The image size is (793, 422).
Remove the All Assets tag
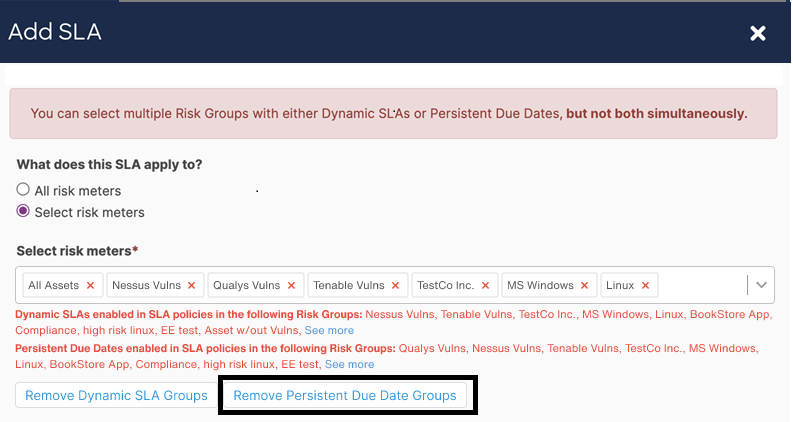point(91,285)
